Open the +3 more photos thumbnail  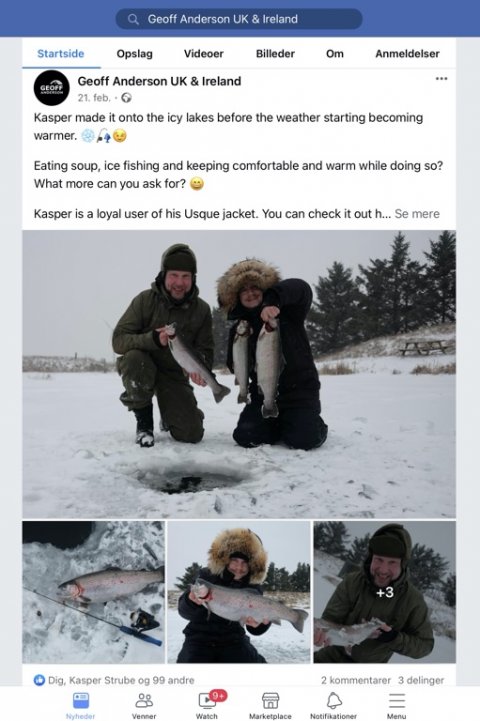pos(385,592)
